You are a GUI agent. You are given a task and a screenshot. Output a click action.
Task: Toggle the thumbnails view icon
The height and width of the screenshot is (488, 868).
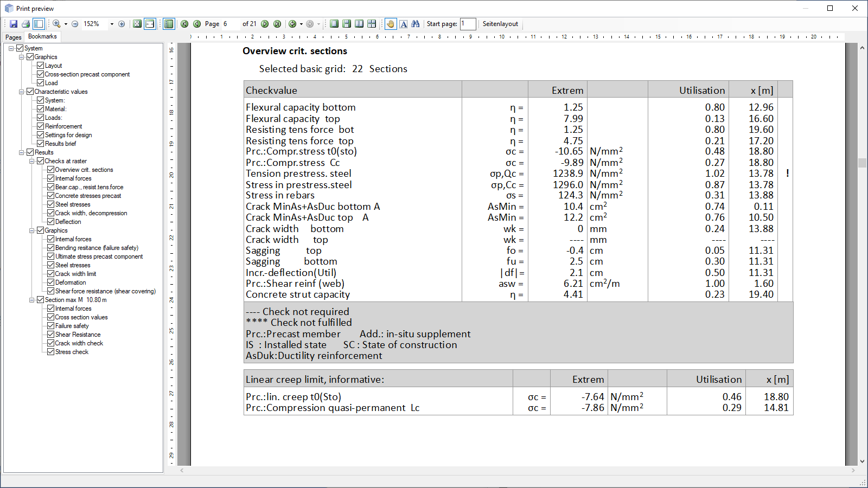point(169,24)
